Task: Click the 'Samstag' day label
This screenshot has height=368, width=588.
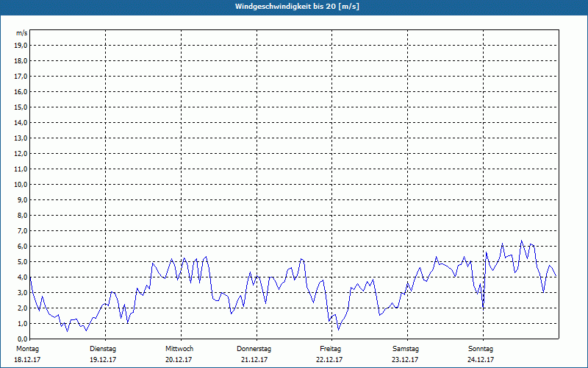Action: tap(406, 349)
